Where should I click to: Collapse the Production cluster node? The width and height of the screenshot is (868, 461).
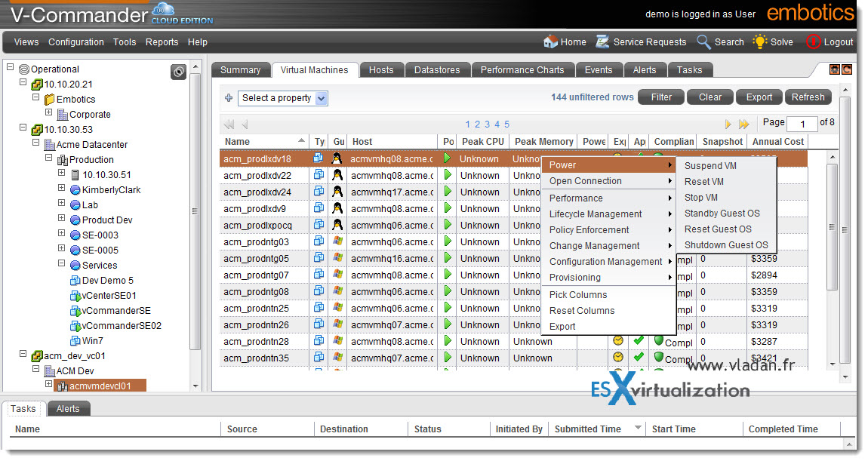coord(49,157)
